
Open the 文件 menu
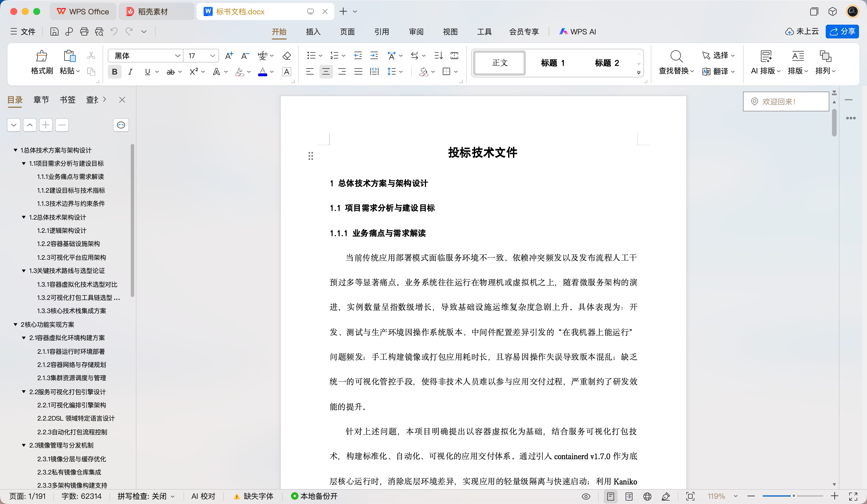[23, 32]
